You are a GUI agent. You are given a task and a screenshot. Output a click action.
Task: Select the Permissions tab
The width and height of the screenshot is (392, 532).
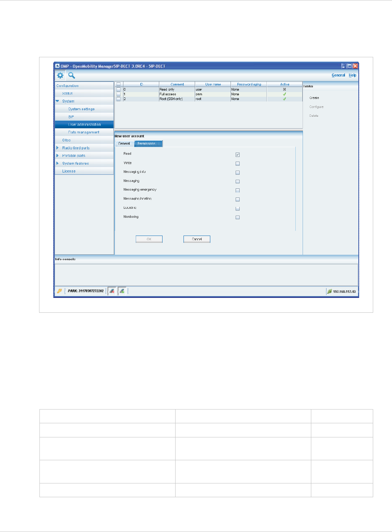click(148, 144)
